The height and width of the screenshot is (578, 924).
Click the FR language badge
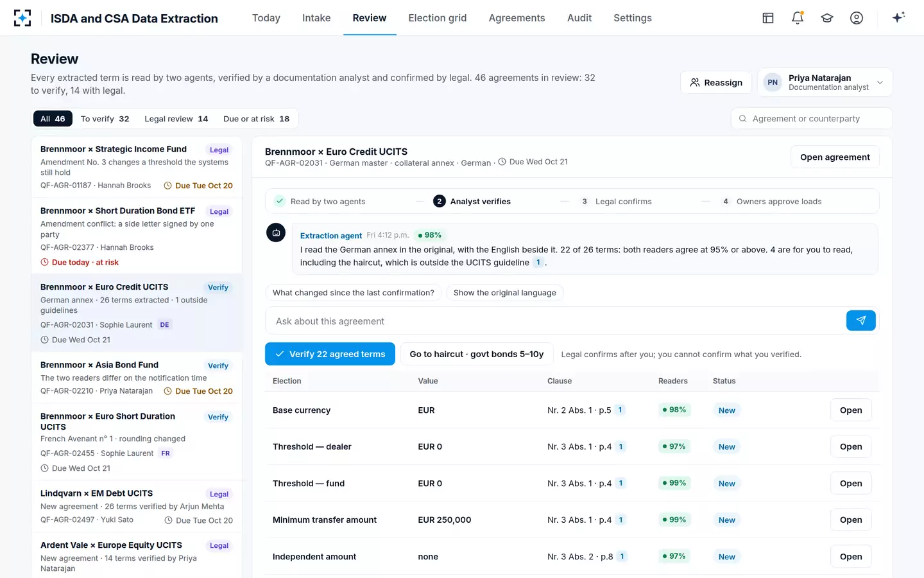(166, 453)
